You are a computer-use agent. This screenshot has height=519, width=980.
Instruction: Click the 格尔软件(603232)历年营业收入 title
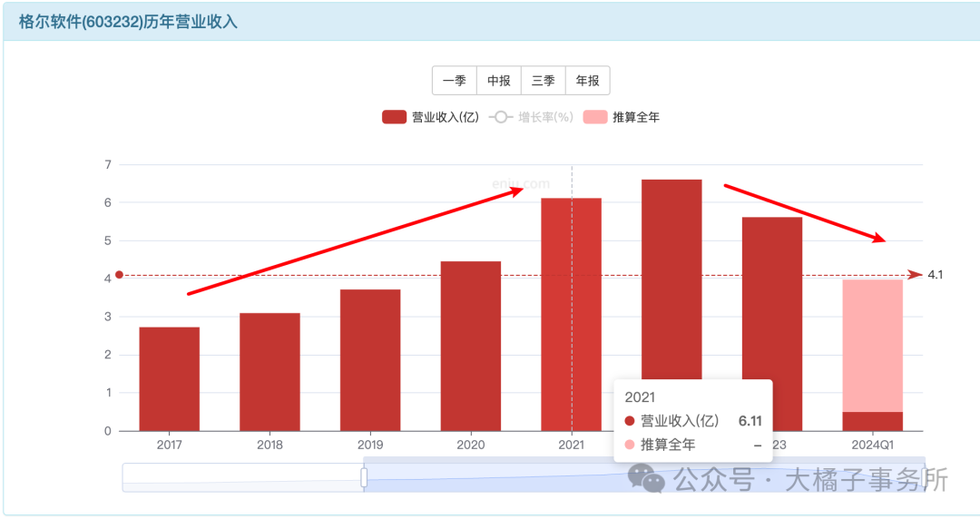point(128,22)
